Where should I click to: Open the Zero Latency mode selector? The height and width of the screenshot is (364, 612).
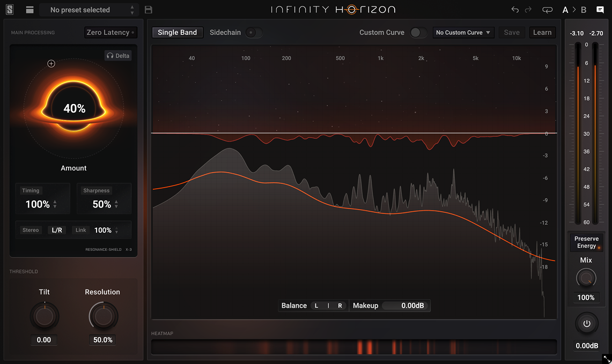pyautogui.click(x=110, y=33)
